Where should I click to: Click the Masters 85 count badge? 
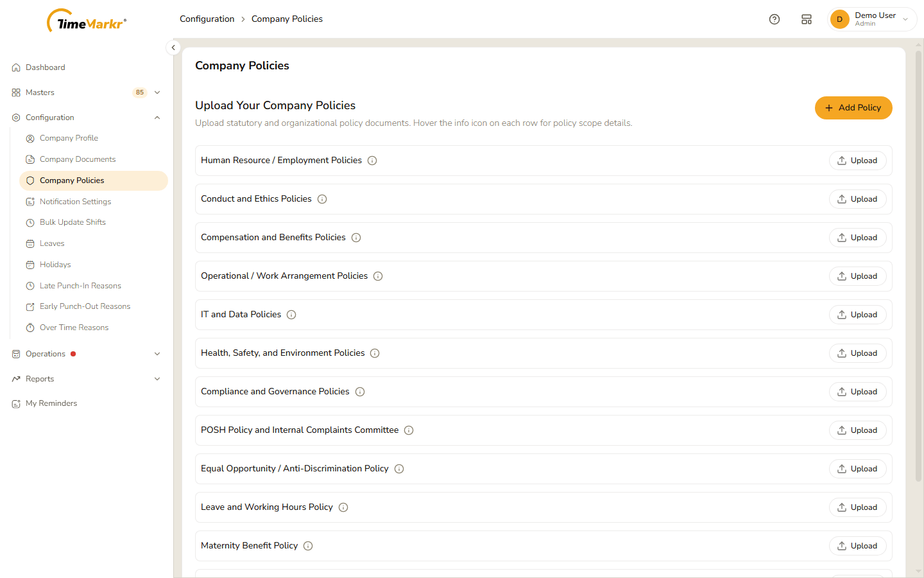140,92
